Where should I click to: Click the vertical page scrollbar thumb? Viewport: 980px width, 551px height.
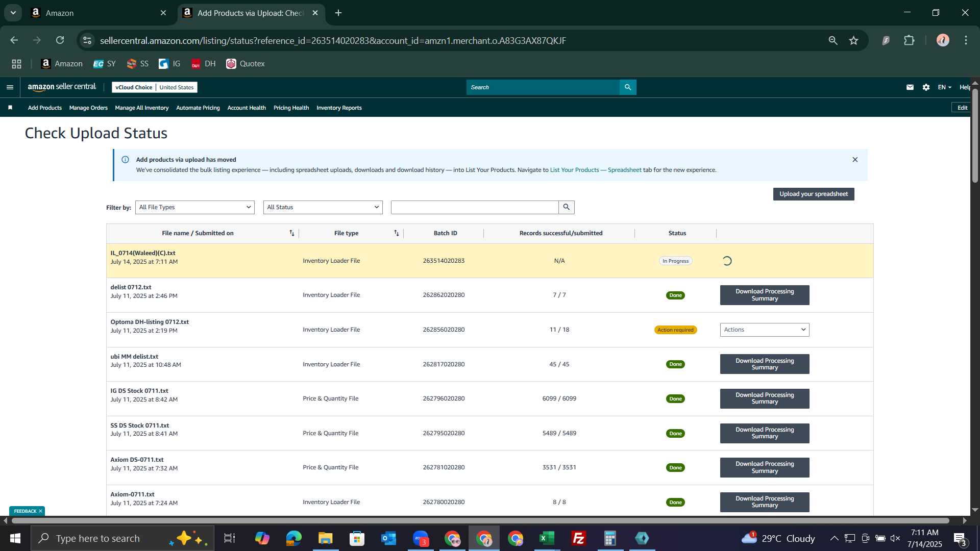tap(975, 135)
